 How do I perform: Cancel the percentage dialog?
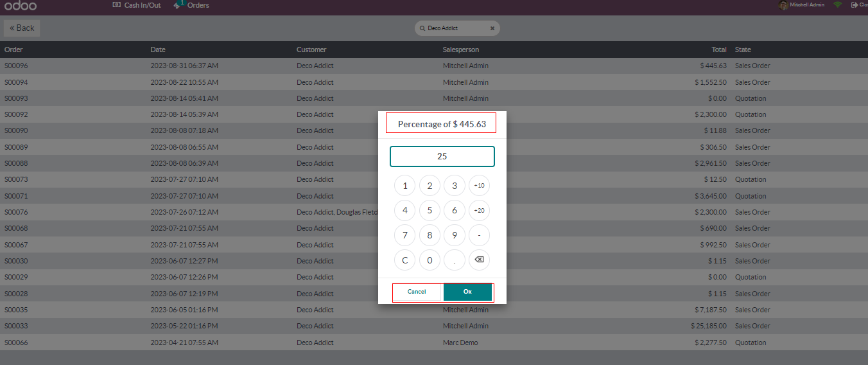pyautogui.click(x=417, y=292)
